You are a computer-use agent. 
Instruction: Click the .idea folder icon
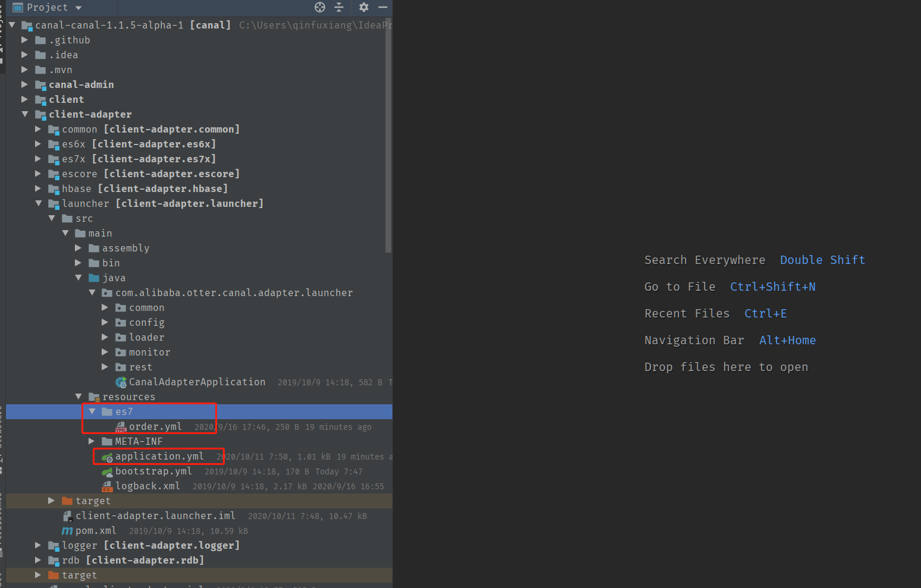(x=40, y=55)
